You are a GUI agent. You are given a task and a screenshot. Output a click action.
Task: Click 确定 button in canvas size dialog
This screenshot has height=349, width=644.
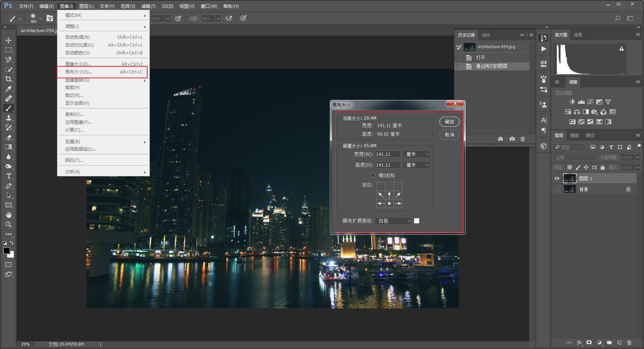pyautogui.click(x=449, y=122)
